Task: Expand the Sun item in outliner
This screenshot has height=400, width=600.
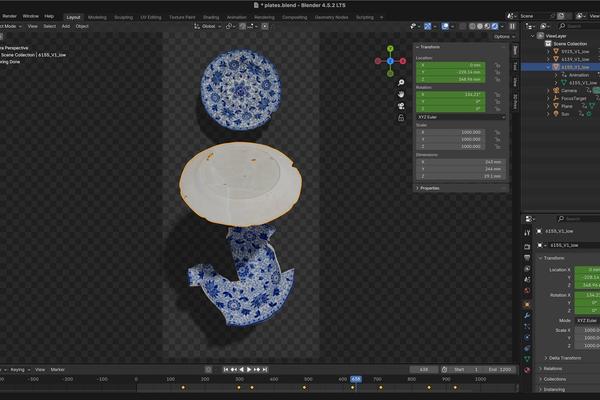Action: [x=548, y=114]
